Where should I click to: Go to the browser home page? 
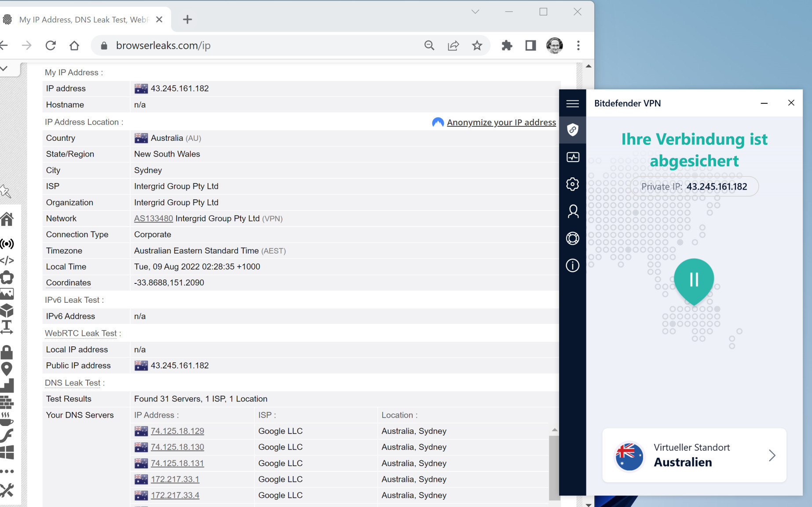[74, 45]
